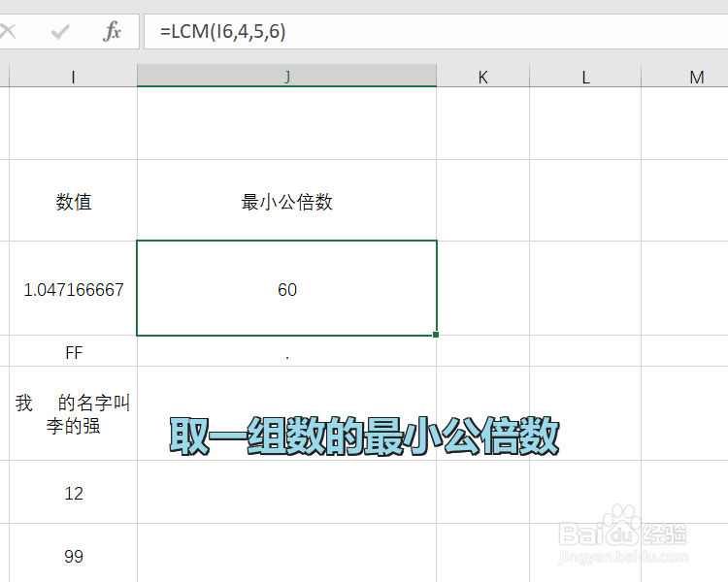Select column L header
Screen dimensions: 728x582
(585, 77)
